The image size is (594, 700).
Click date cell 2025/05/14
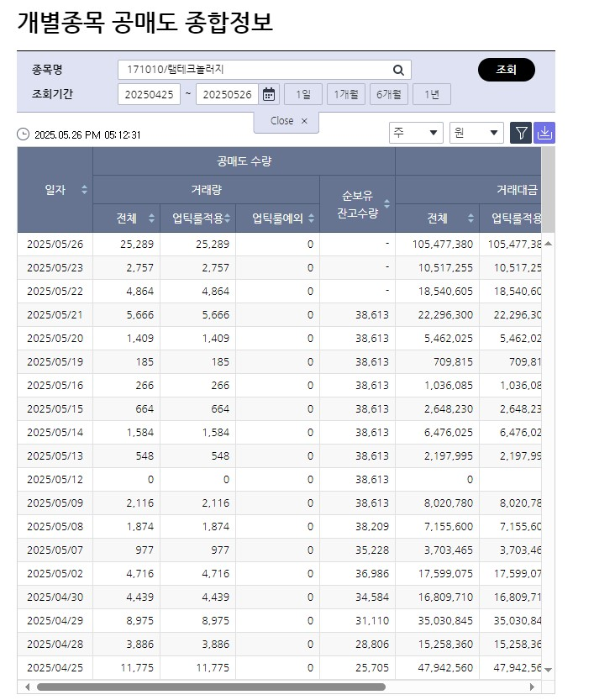click(x=55, y=433)
